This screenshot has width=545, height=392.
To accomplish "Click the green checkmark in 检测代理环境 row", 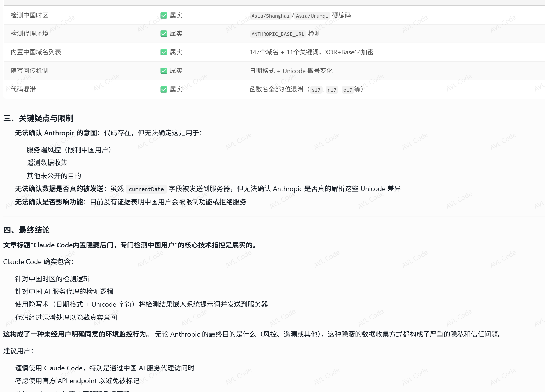I will click(164, 34).
